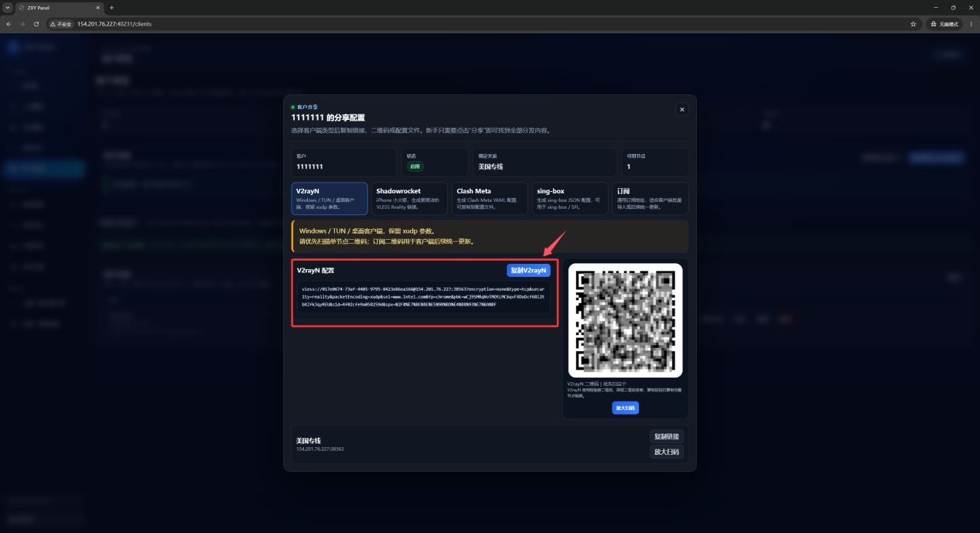Viewport: 980px width, 533px height.
Task: Bookmark this page with the star icon
Action: click(913, 24)
